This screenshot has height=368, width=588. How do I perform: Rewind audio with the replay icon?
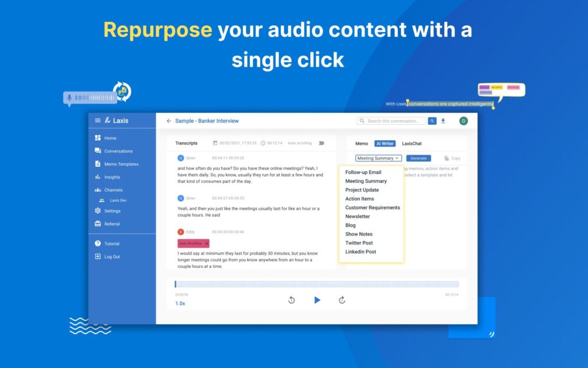pyautogui.click(x=291, y=300)
